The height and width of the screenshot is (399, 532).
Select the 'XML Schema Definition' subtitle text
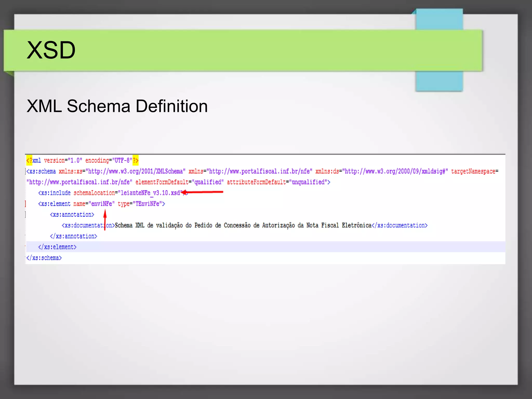click(117, 106)
